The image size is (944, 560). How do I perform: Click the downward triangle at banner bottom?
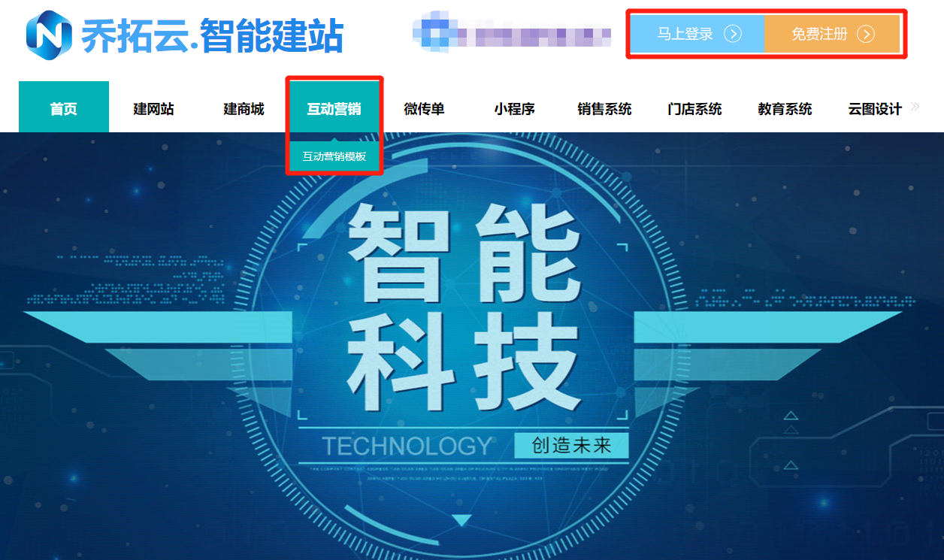(x=461, y=520)
